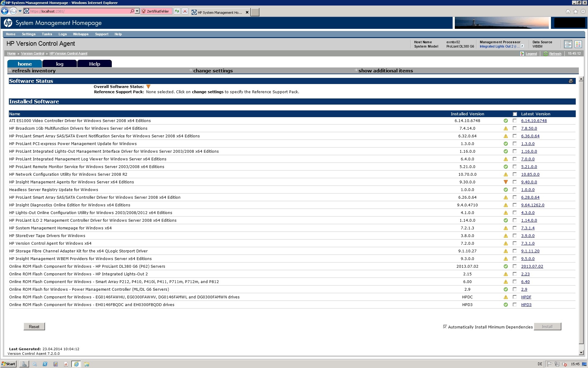Go back with the browser Back arrow

(5, 11)
